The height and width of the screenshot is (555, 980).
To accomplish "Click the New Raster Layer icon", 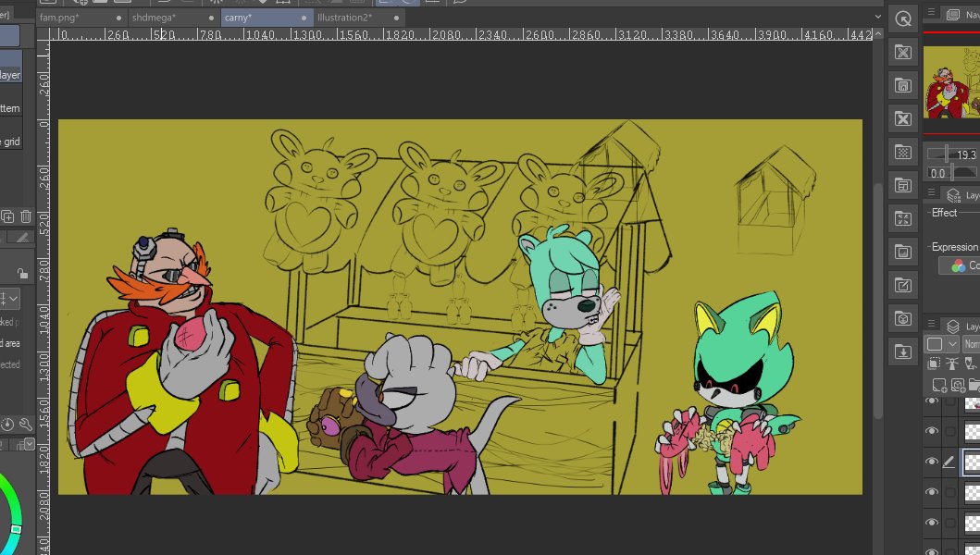I will pyautogui.click(x=939, y=385).
